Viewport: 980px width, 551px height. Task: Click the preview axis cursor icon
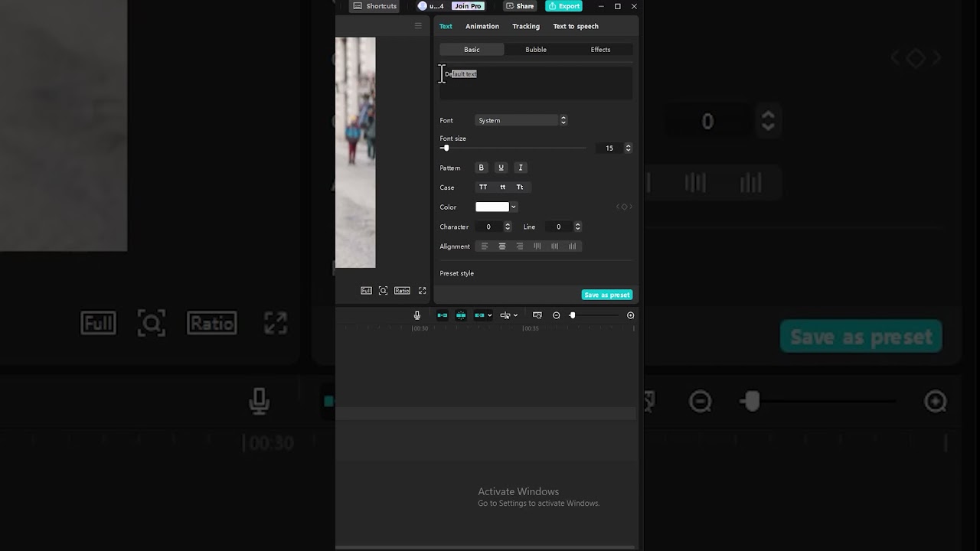[505, 315]
